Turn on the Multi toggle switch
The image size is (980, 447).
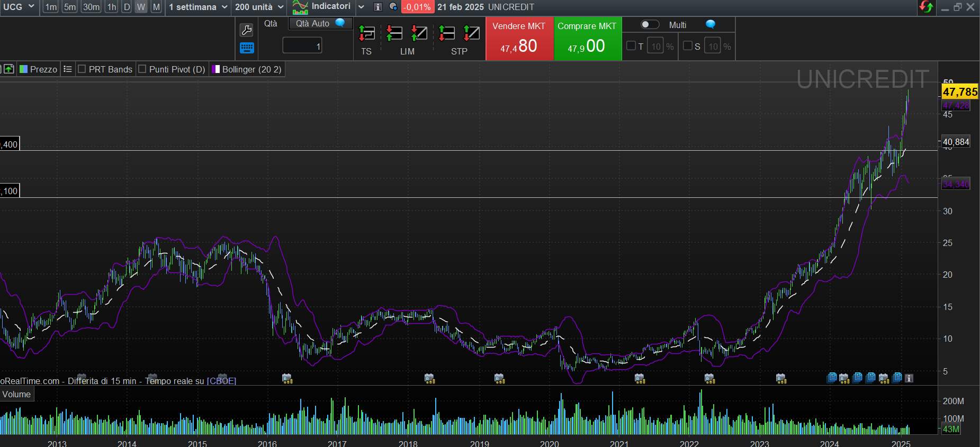coord(650,24)
